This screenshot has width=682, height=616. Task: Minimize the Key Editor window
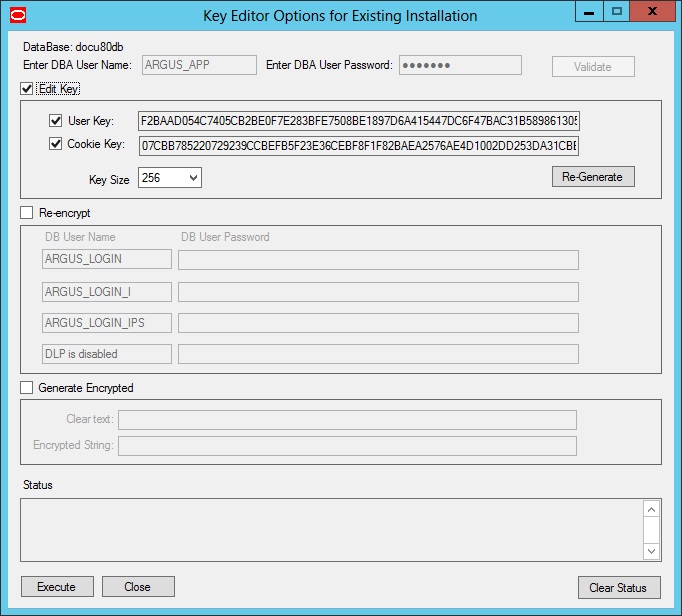click(589, 11)
